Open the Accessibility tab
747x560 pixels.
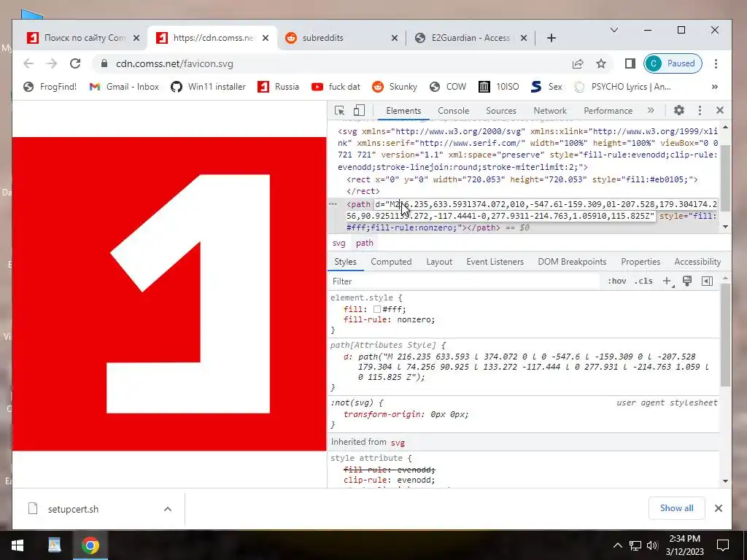point(697,262)
